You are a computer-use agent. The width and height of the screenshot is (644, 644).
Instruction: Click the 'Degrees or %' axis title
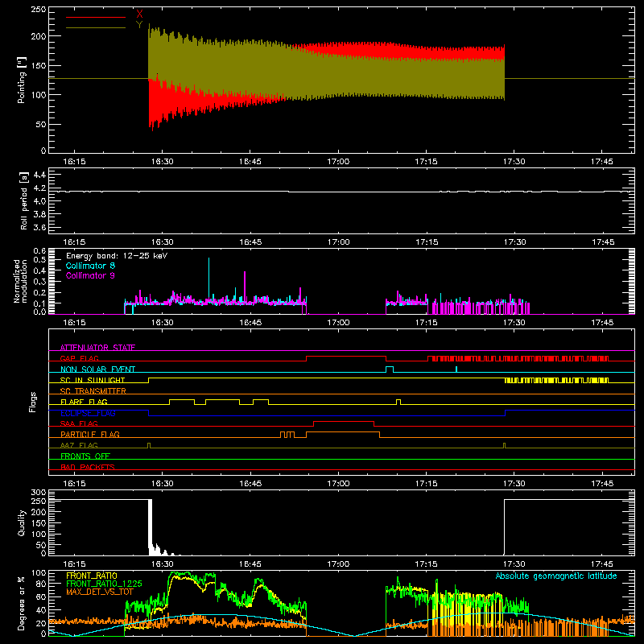pyautogui.click(x=22, y=603)
